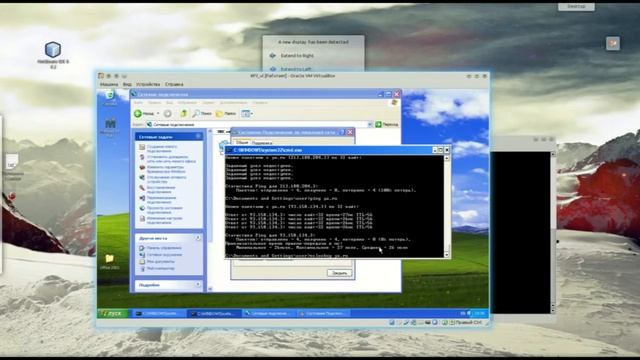This screenshot has width=640, height=360.
Task: Click the XP taskbar clock
Action: [x=480, y=313]
